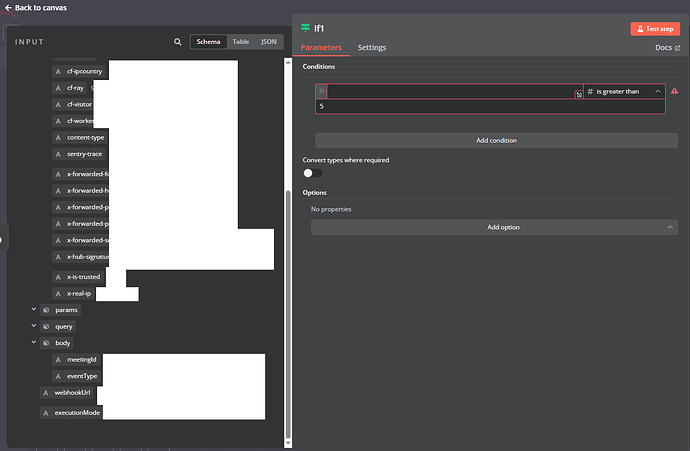Open the expression editor expand icon
Screen dimensions: 690x451
coord(579,94)
